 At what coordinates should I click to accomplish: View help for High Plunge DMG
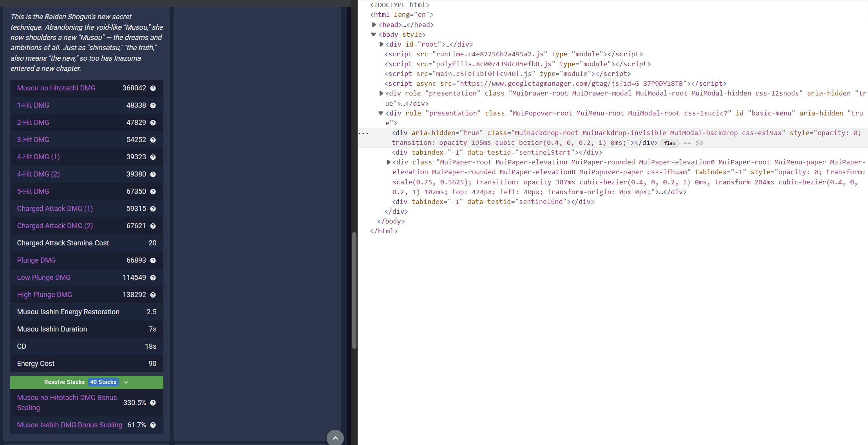153,295
